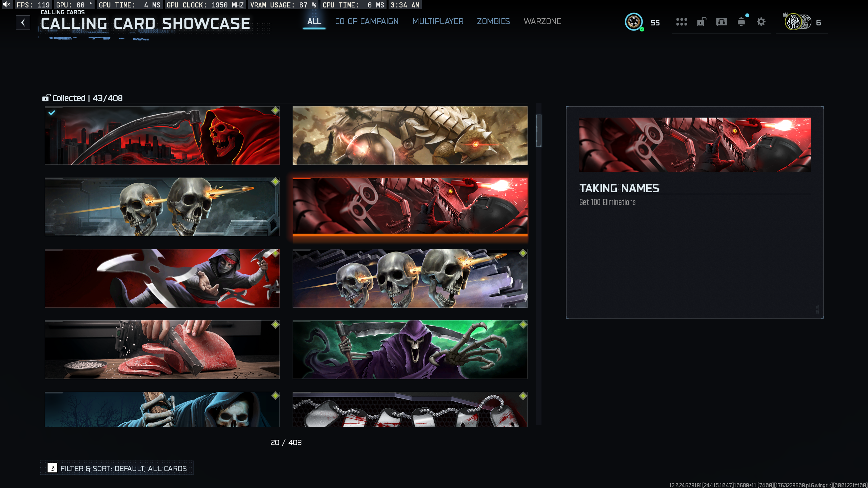Image resolution: width=868 pixels, height=488 pixels.
Task: Select the armored robot dinosaur calling card
Action: click(410, 136)
